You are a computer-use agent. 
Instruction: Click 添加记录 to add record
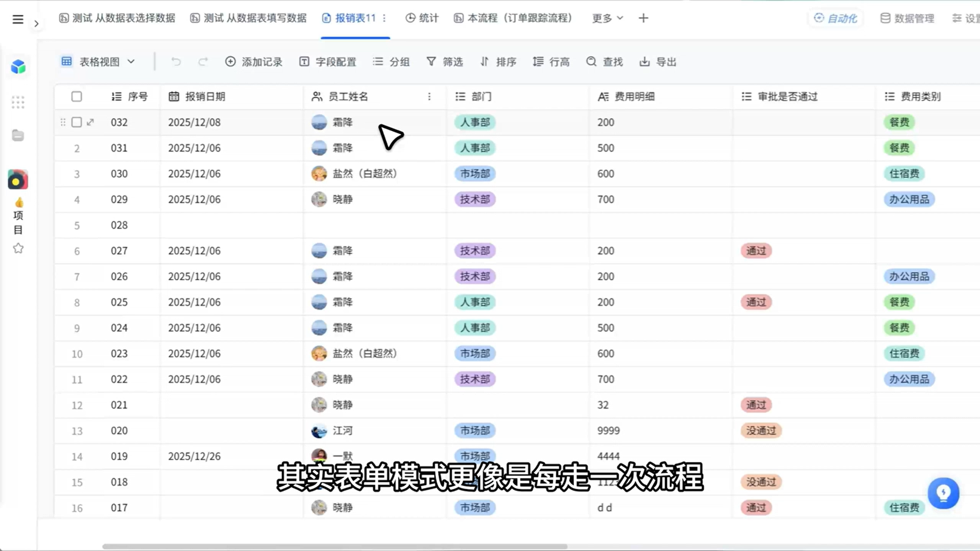(254, 62)
